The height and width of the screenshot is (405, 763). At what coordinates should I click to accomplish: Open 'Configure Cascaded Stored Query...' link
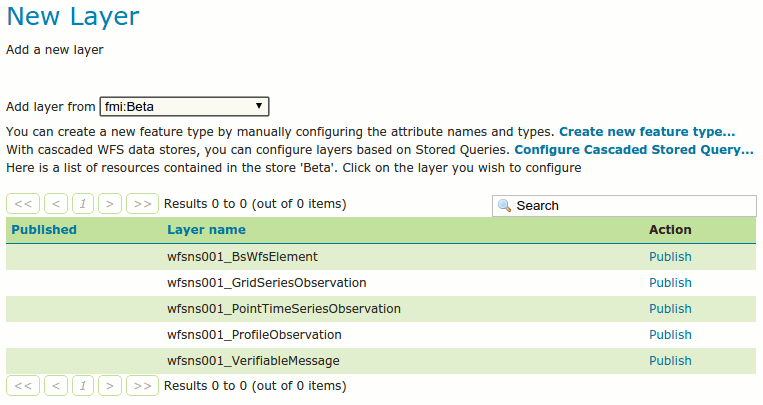(x=633, y=150)
